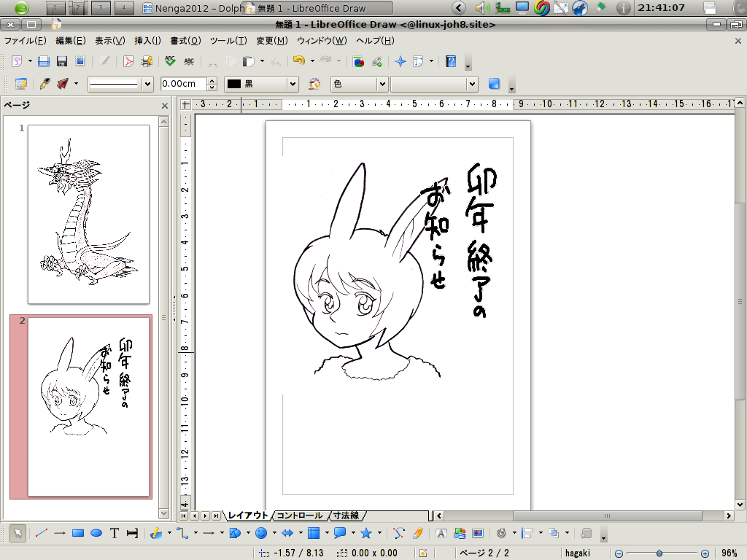
Task: Insert picture from file icon
Action: [x=460, y=533]
